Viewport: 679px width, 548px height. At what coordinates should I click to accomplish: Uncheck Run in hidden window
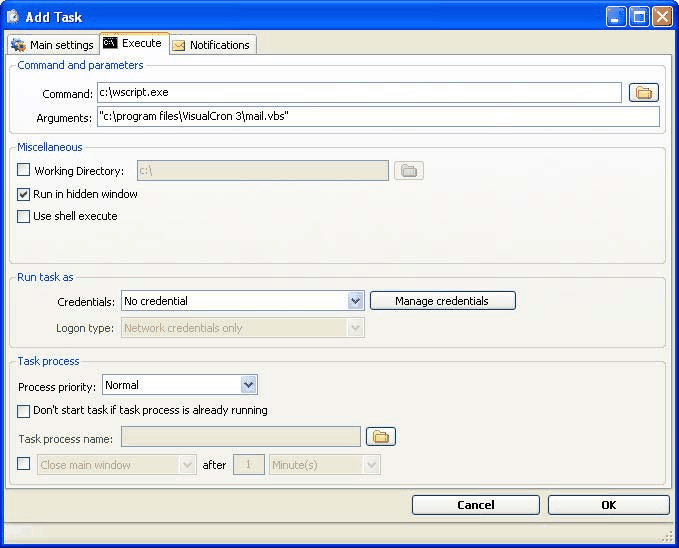(x=24, y=194)
